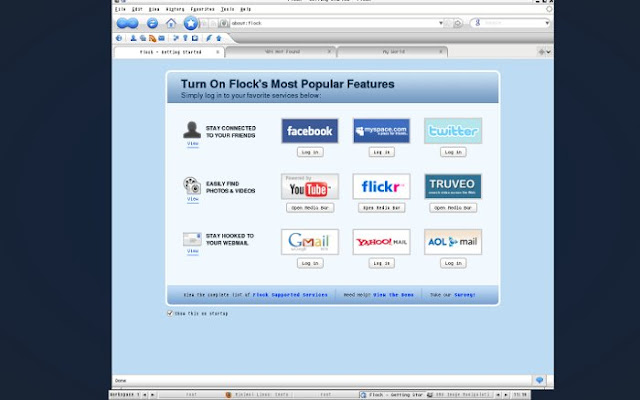This screenshot has height=400, width=640.
Task: Click the page icon beside the address field
Action: [224, 23]
